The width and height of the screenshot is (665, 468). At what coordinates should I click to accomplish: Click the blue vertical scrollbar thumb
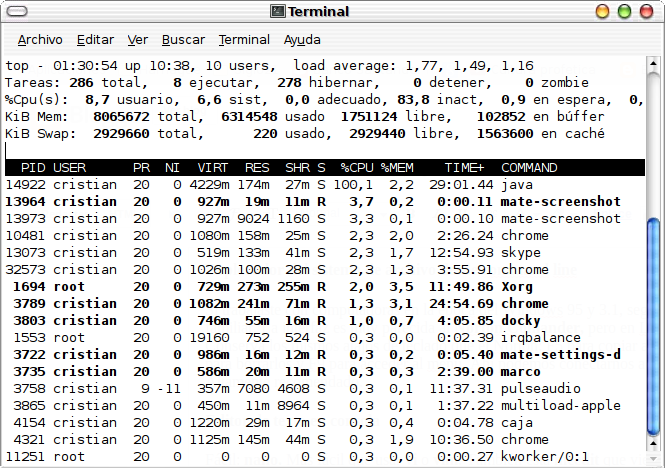tap(654, 327)
